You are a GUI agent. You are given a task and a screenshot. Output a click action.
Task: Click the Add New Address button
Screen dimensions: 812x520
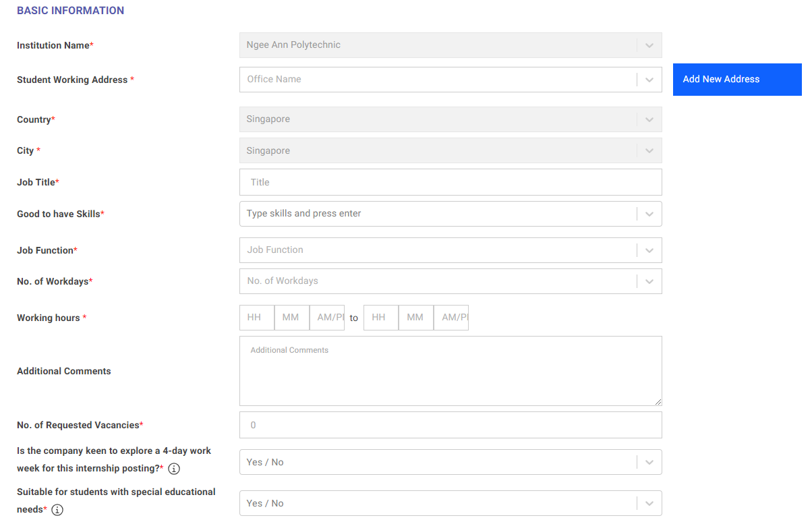click(736, 79)
